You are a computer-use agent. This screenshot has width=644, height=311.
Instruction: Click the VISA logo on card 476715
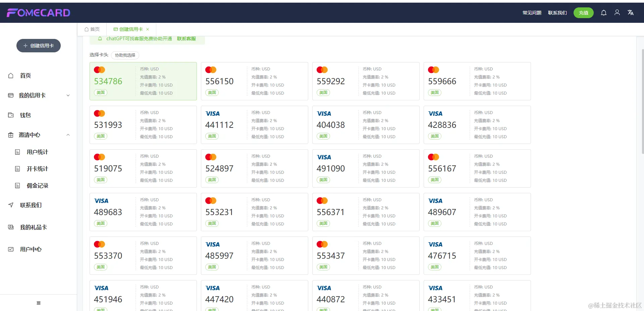click(x=435, y=245)
